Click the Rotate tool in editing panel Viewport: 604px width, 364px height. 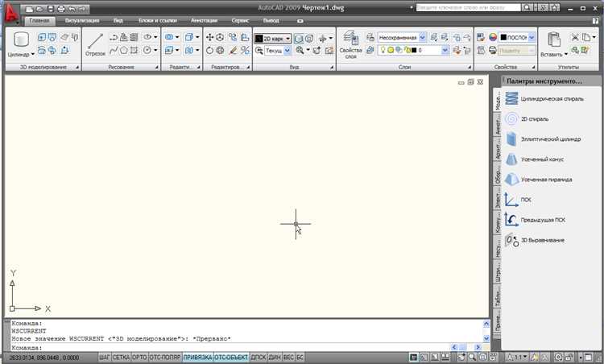click(x=209, y=50)
